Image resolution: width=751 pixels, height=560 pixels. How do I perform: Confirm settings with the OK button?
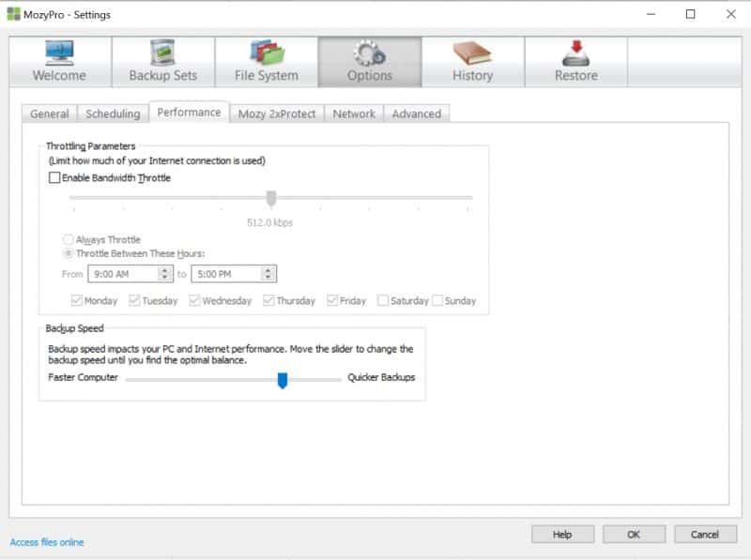pos(634,534)
